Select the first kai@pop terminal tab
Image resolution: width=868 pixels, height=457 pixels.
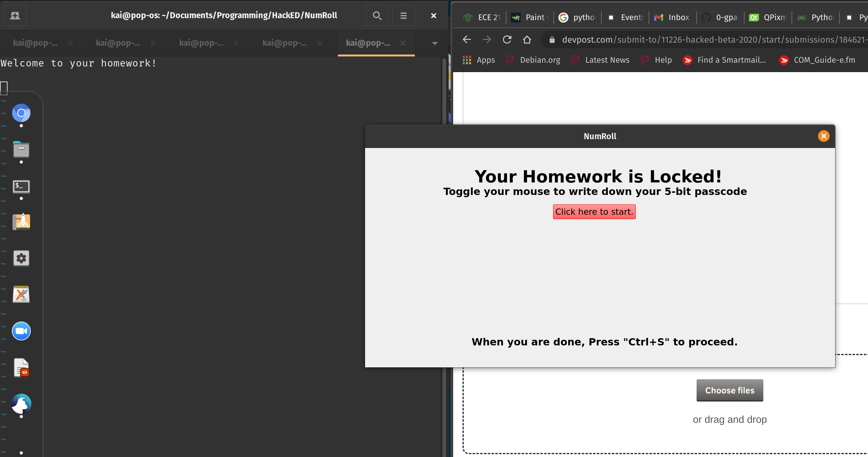[x=35, y=43]
